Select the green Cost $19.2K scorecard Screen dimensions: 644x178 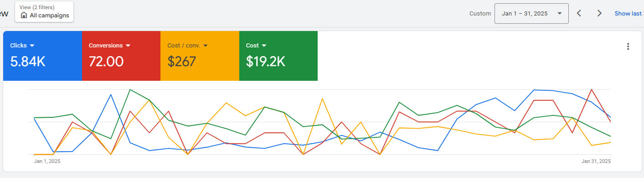[278, 56]
